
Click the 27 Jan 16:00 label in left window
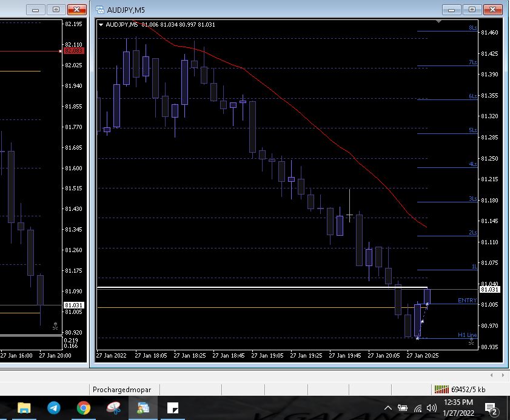pyautogui.click(x=16, y=355)
